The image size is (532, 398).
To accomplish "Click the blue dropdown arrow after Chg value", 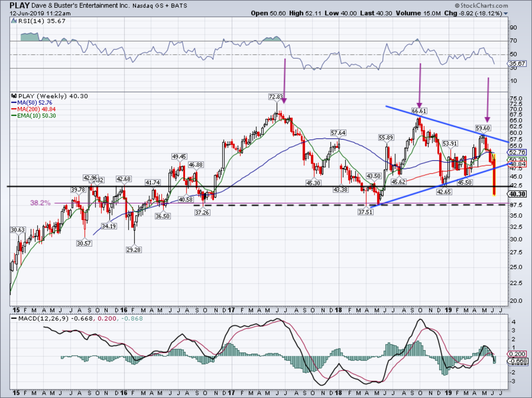I will coord(506,13).
